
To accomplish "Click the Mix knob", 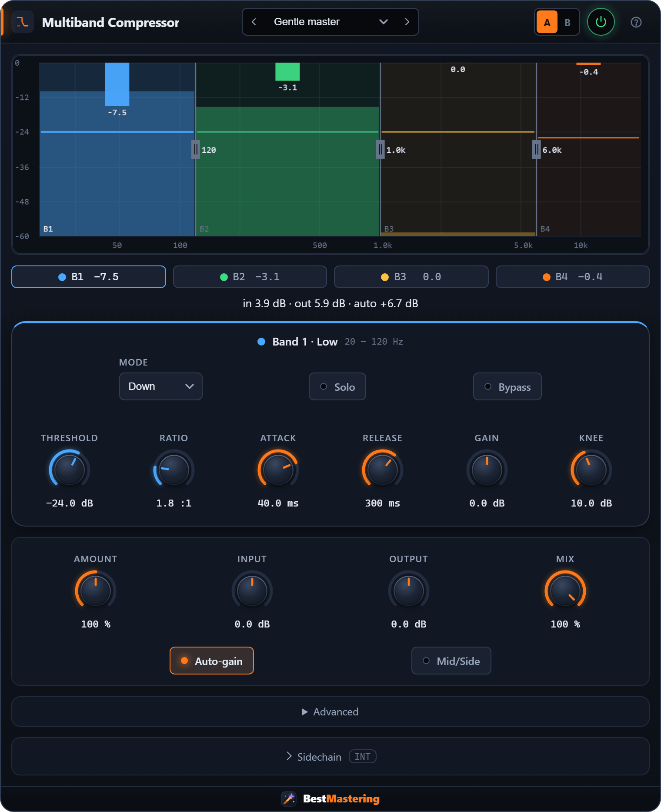I will pyautogui.click(x=565, y=591).
